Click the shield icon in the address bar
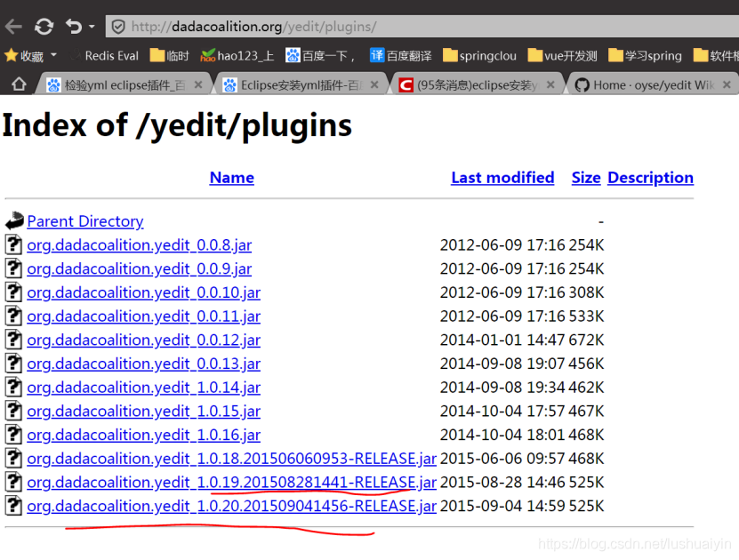 pyautogui.click(x=116, y=26)
